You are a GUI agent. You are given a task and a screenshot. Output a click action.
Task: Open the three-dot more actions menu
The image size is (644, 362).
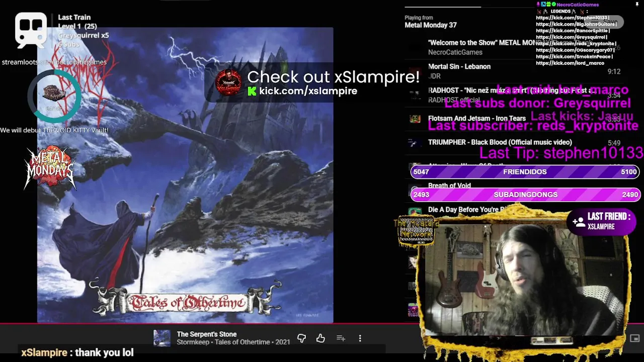(360, 338)
